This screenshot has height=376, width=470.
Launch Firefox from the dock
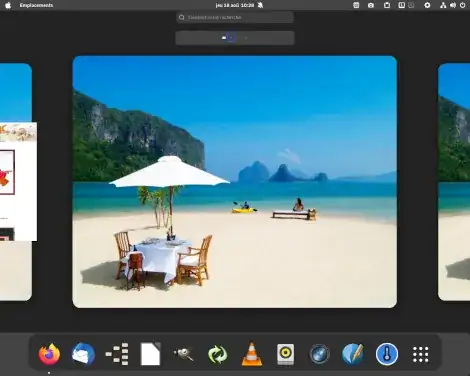tap(49, 354)
